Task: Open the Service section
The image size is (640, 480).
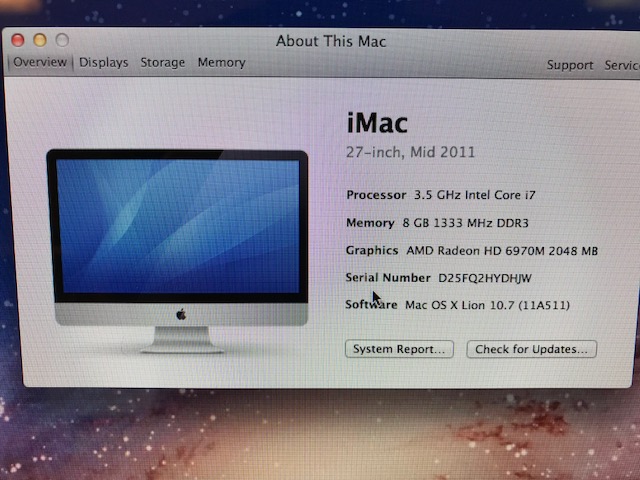Action: click(622, 65)
